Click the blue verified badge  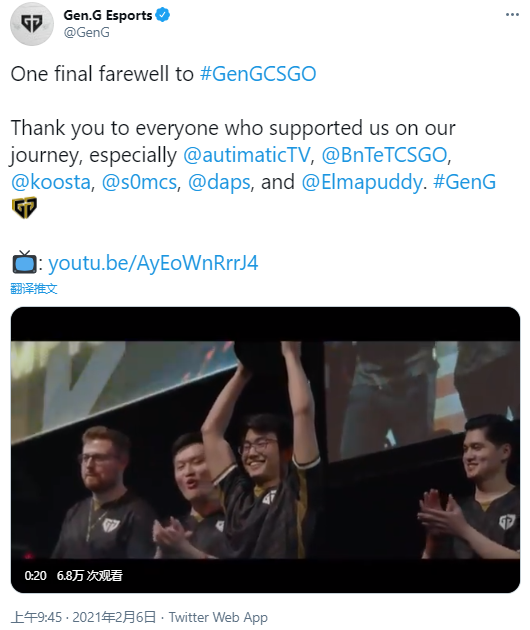(x=162, y=15)
